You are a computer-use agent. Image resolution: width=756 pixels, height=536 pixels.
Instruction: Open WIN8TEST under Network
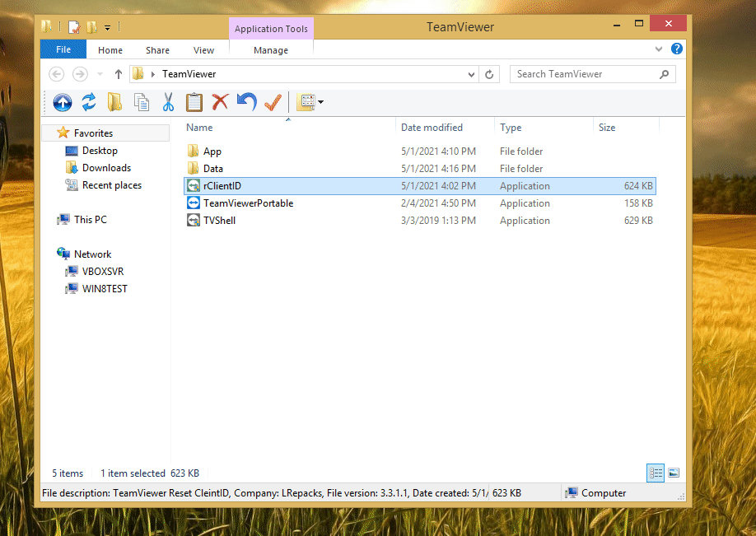point(104,289)
